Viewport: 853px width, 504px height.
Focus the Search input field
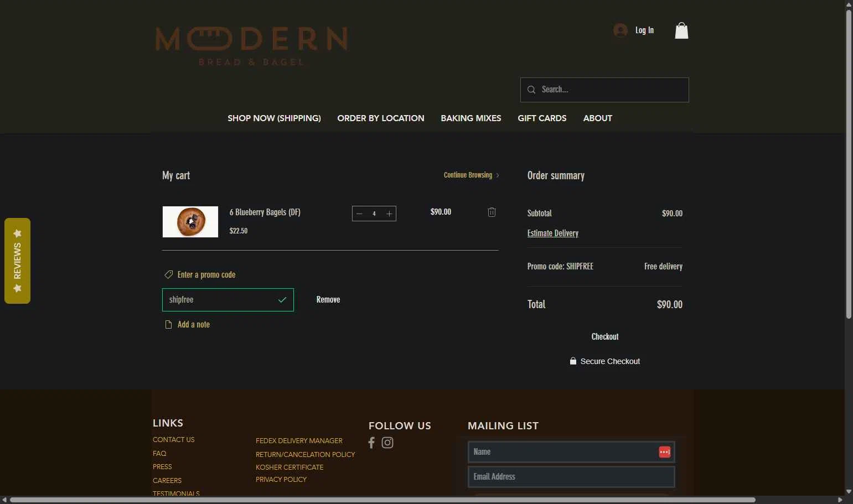[604, 90]
